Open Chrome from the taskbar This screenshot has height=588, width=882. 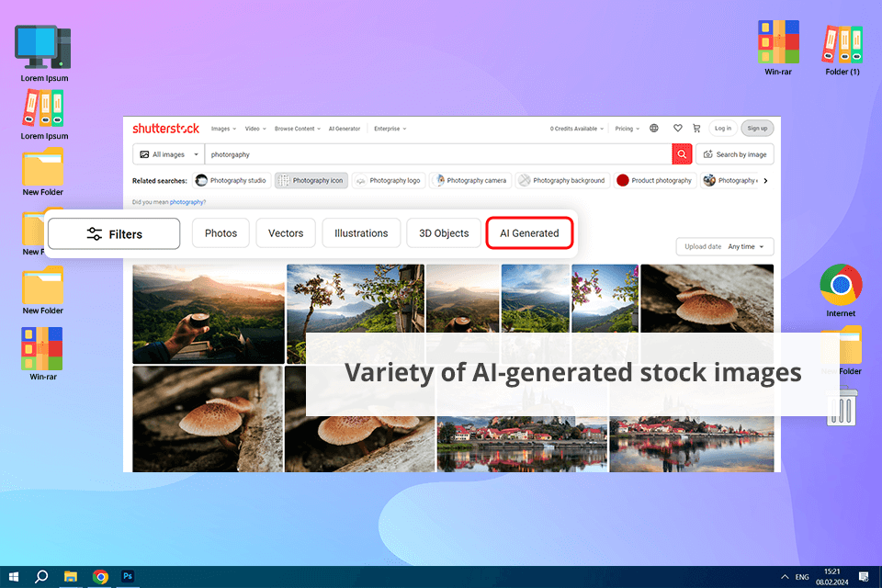pos(100,577)
